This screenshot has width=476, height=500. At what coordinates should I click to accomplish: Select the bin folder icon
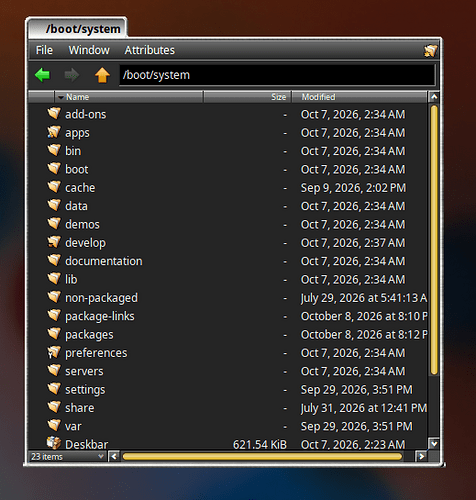point(54,150)
